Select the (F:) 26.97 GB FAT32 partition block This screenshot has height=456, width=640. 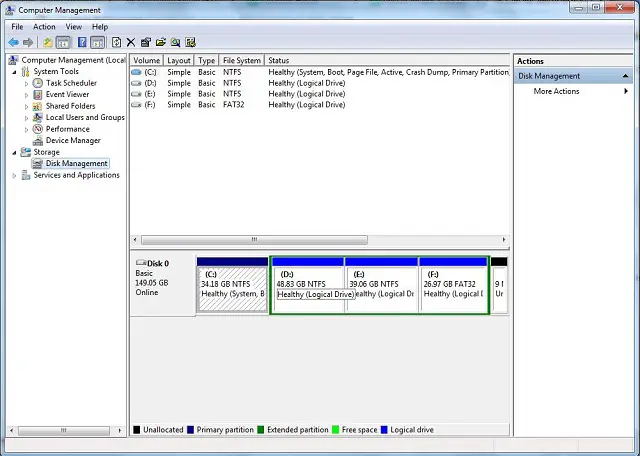click(453, 285)
